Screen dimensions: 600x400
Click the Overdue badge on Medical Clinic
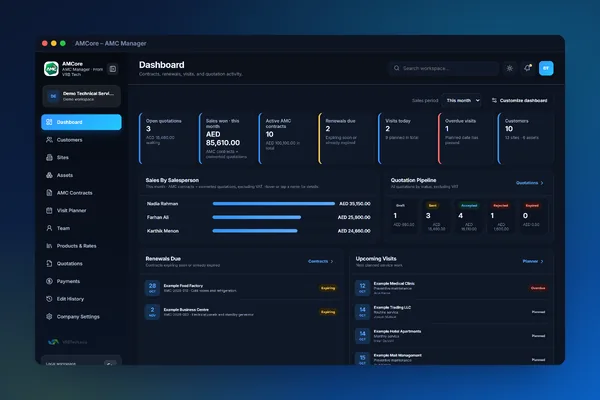coord(538,288)
